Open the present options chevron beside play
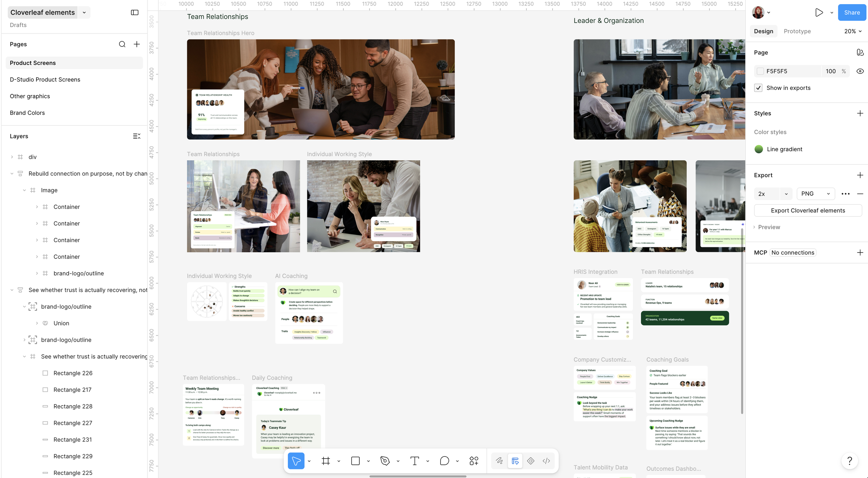868x478 pixels. click(x=832, y=12)
